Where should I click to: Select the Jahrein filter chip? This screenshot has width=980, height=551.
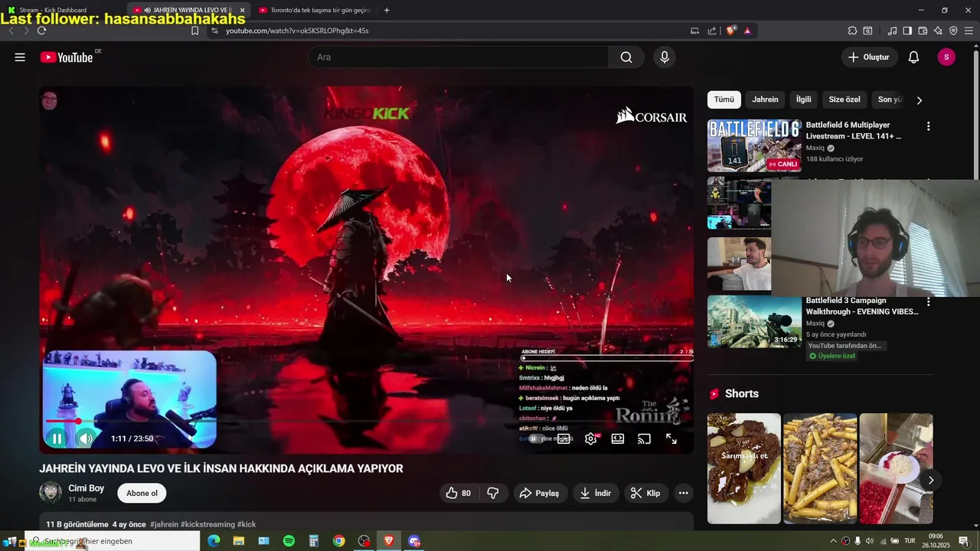tap(765, 99)
